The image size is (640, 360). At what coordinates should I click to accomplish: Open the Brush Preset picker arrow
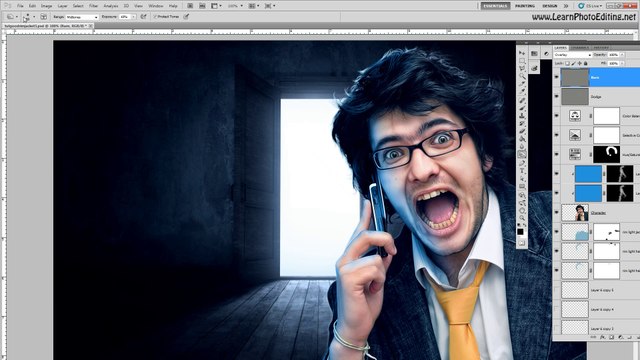pyautogui.click(x=34, y=17)
